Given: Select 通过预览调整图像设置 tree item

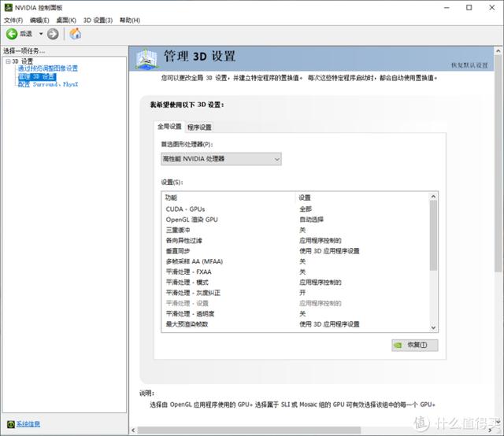Looking at the screenshot, I should [x=48, y=68].
